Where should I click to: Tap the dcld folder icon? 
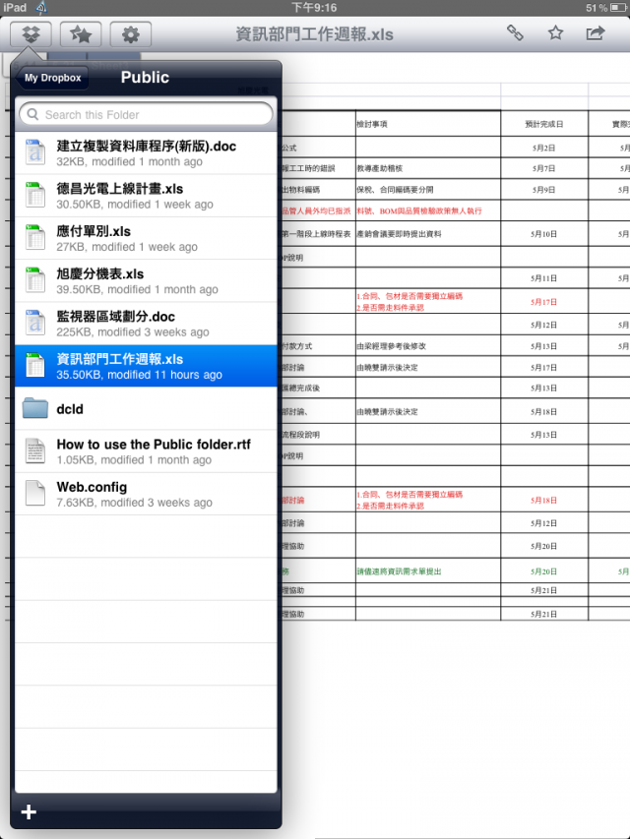point(35,408)
